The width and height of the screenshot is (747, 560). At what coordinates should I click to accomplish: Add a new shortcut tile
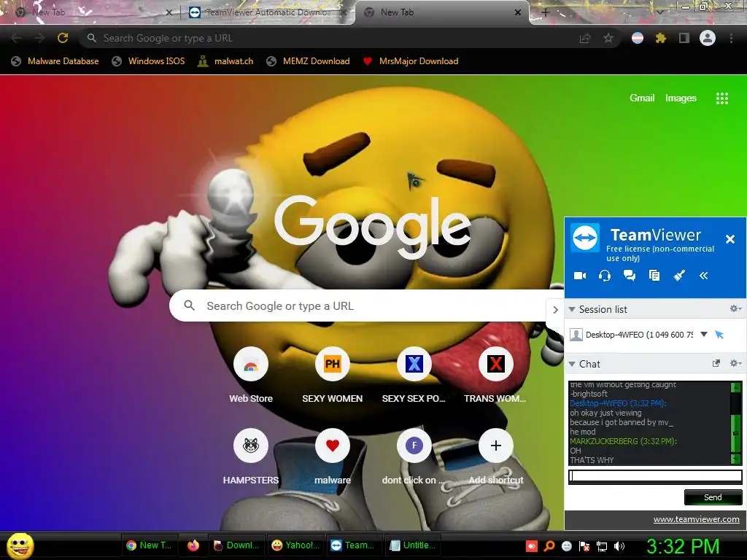tap(496, 456)
